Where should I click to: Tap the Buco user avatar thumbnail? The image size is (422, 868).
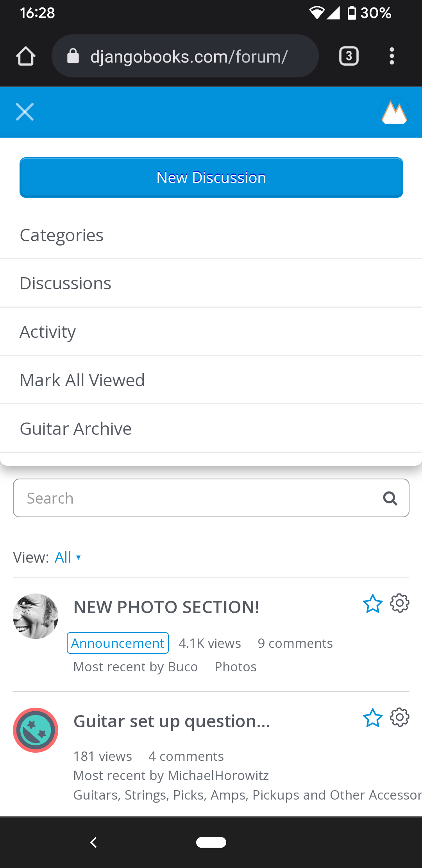pyautogui.click(x=36, y=616)
